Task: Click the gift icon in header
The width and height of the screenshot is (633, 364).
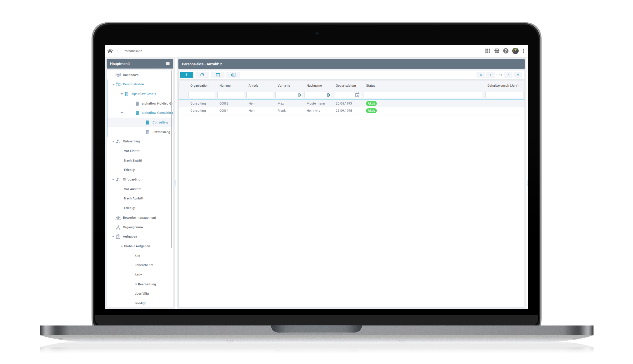Action: (497, 51)
